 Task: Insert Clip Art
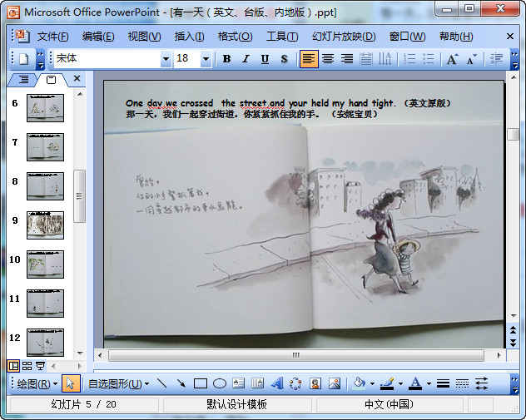point(315,383)
